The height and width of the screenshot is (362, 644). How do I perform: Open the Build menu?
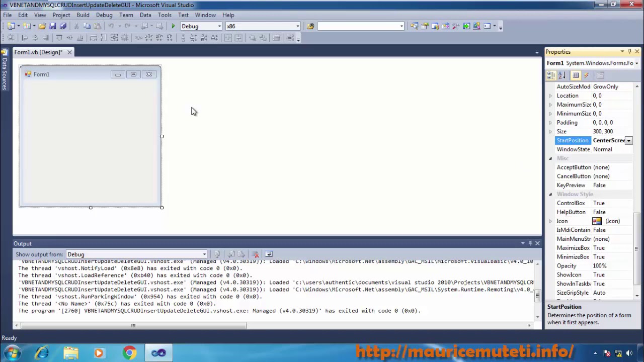[83, 15]
